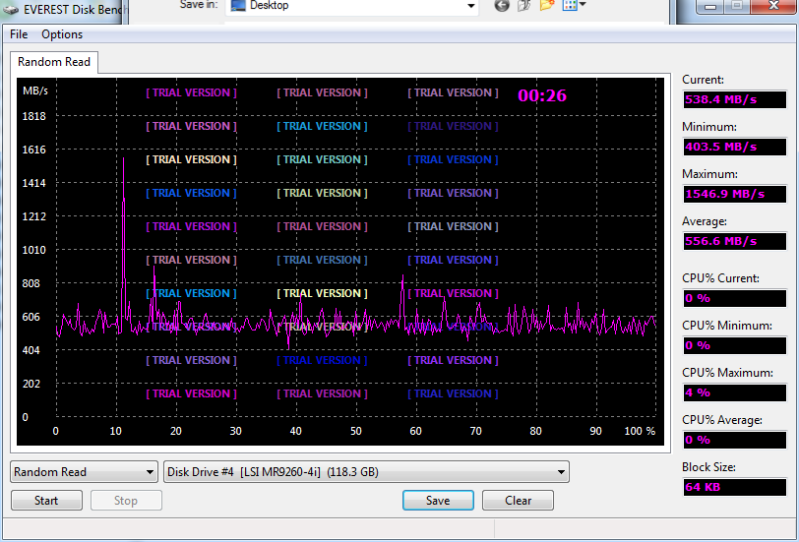Click the elapsed time 00:26 on graph
This screenshot has height=542, width=799.
tap(542, 95)
